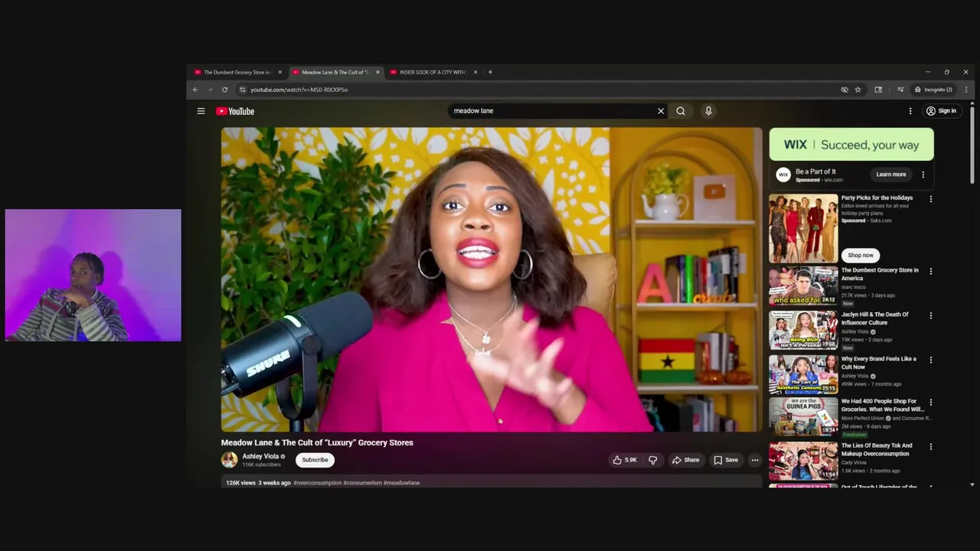Click the Sign in button
The image size is (980, 551).
coord(941,111)
